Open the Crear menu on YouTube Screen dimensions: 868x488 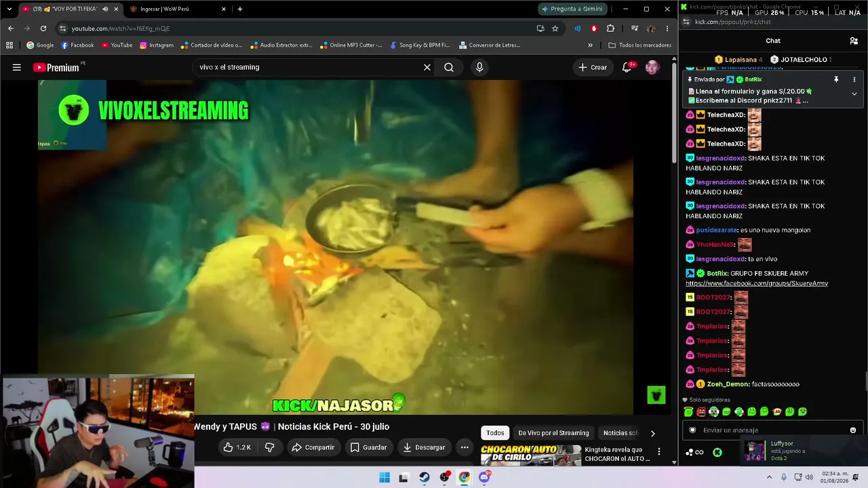(x=593, y=67)
